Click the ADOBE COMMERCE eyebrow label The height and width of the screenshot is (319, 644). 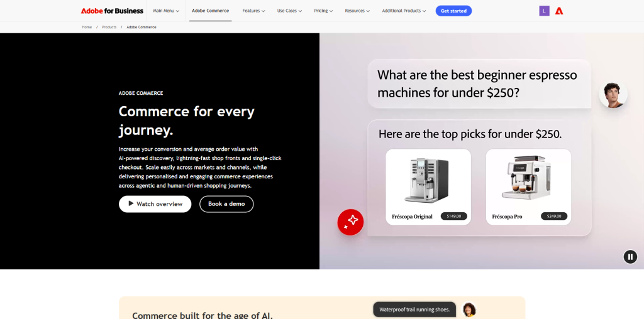click(x=141, y=93)
